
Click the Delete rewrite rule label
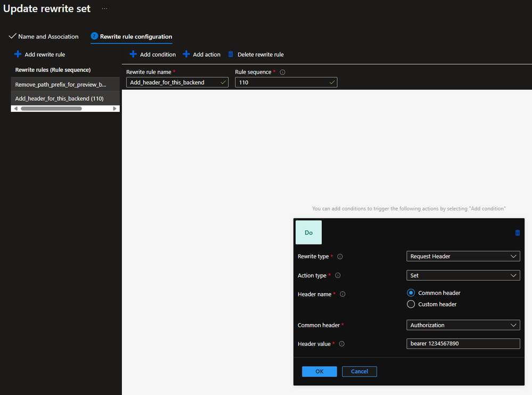[x=260, y=54]
